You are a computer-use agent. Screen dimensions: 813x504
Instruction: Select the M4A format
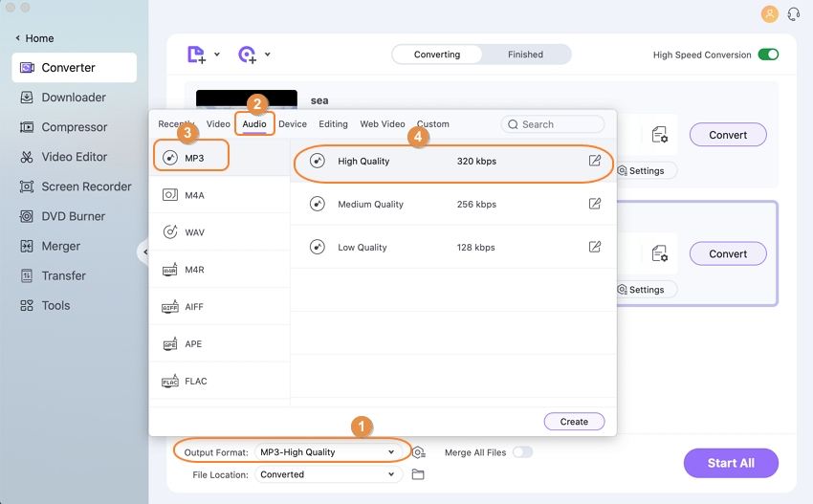pos(219,195)
